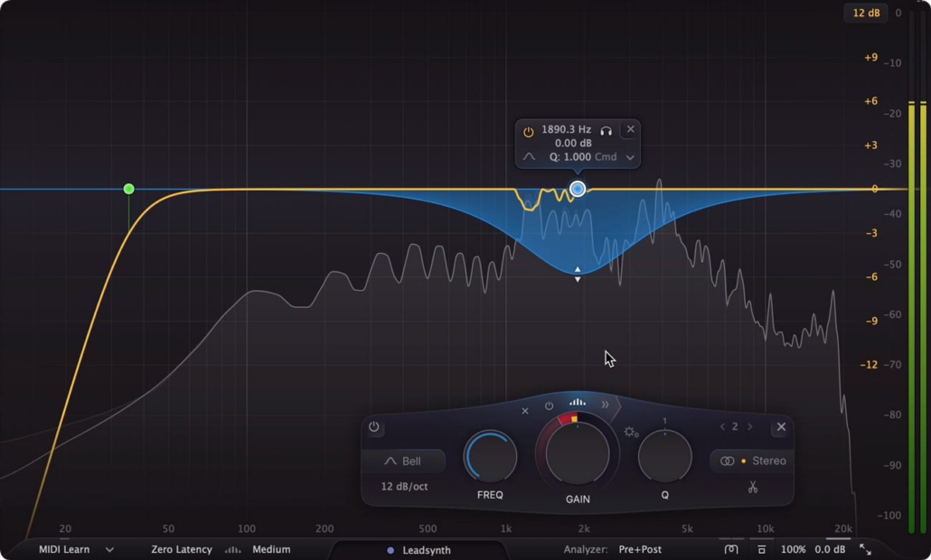Viewport: 931px width, 560px height.
Task: Click the Q knob
Action: pyautogui.click(x=664, y=456)
